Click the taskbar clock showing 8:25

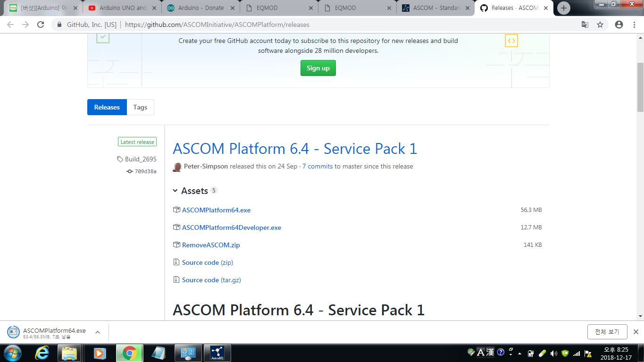tap(616, 354)
